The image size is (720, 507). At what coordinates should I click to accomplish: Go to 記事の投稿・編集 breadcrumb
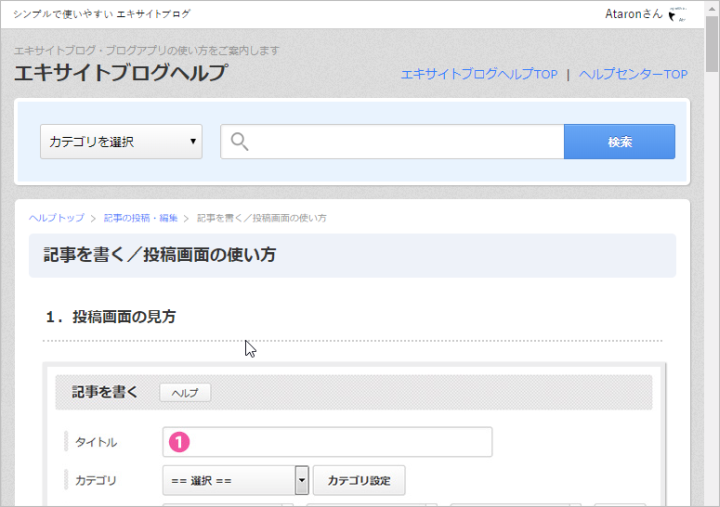pyautogui.click(x=141, y=218)
